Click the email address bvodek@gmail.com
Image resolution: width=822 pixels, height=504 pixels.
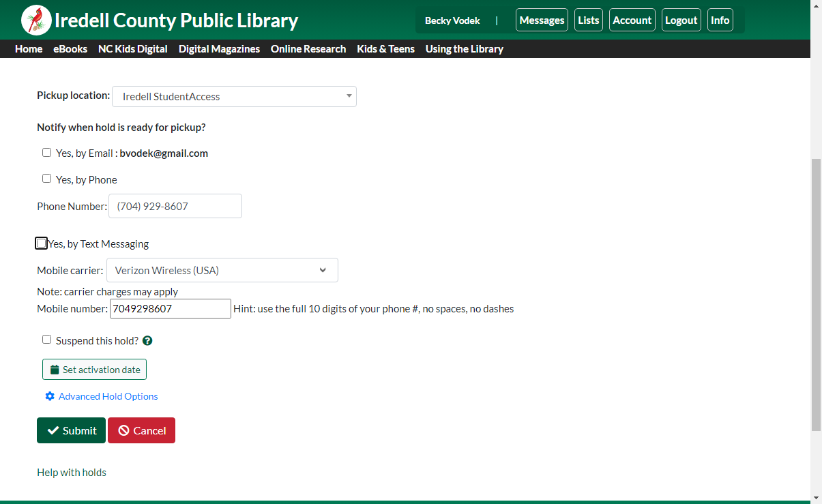(x=164, y=153)
